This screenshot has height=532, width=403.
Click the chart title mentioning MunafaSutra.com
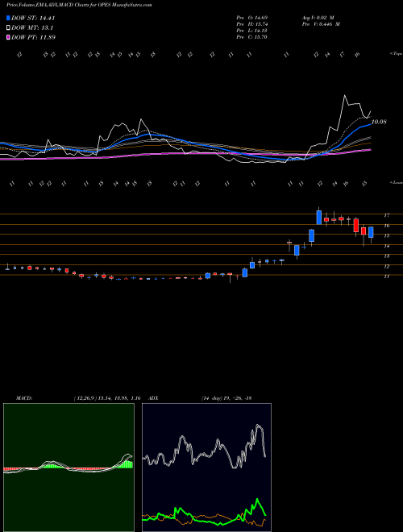(79, 5)
